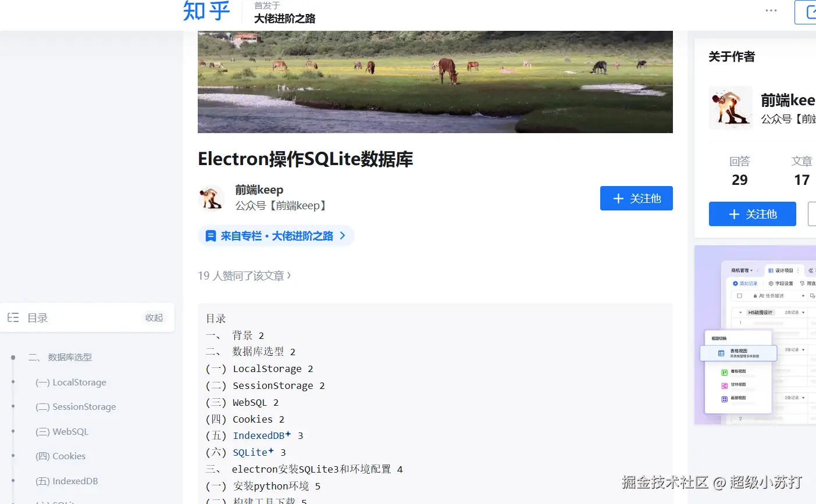816x504 pixels.
Task: Click the column bookmark icon beside 来自专栏
Action: pyautogui.click(x=211, y=236)
